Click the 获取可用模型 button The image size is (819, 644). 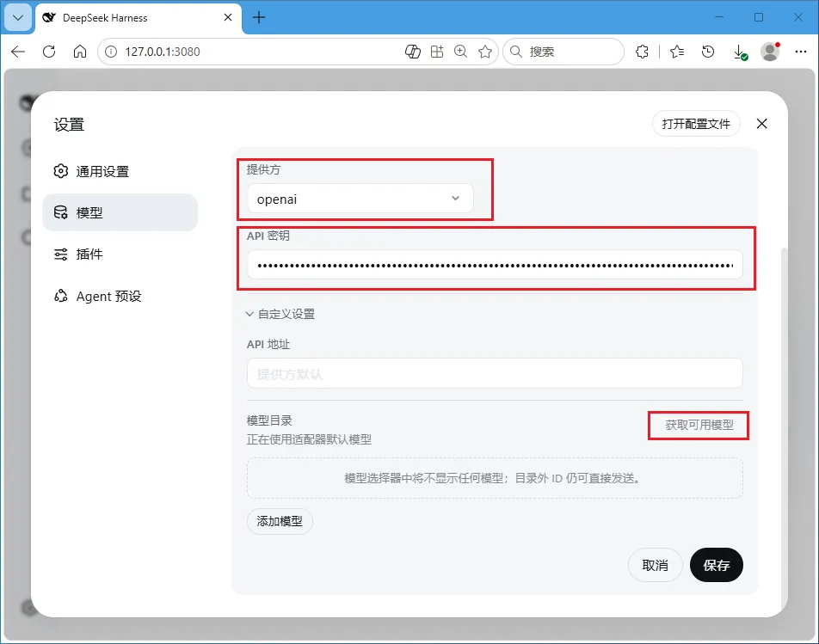[699, 425]
